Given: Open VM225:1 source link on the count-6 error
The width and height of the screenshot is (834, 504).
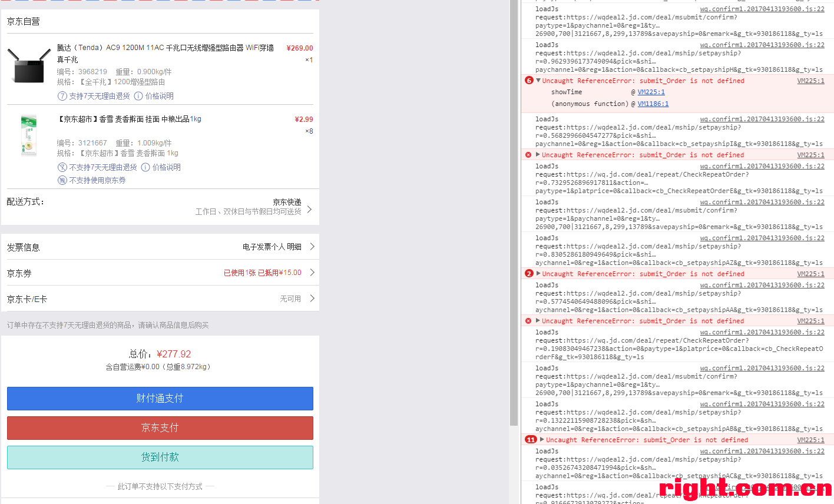Looking at the screenshot, I should point(810,81).
